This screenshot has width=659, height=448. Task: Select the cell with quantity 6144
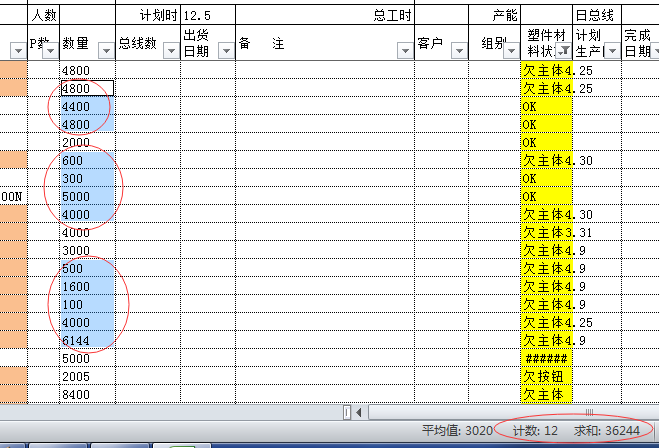click(x=87, y=340)
